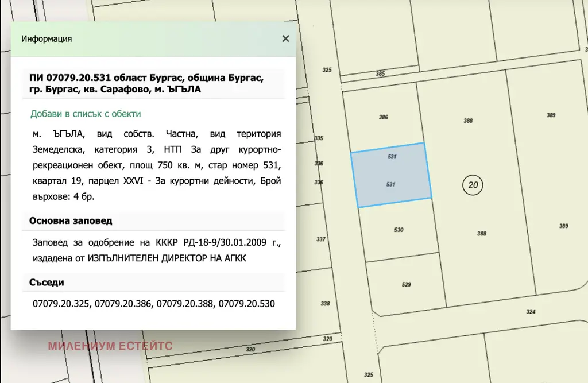Viewport: 588px width, 383px height.
Task: Click the 'Основна заповед' section header
Action: pos(71,220)
